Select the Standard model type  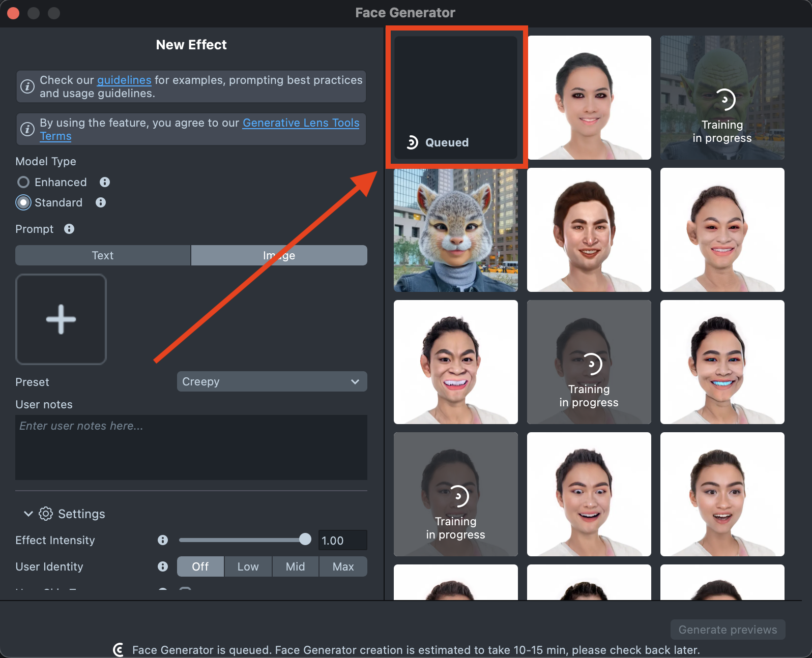(23, 202)
